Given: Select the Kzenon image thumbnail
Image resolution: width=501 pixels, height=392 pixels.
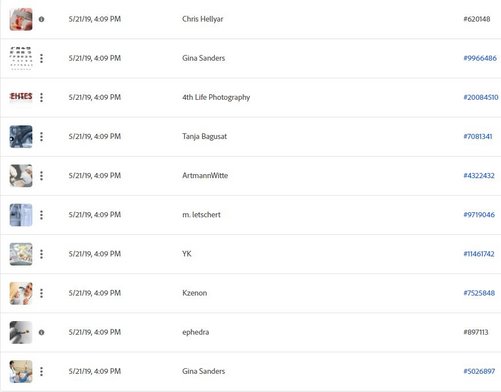Looking at the screenshot, I should pos(21,293).
